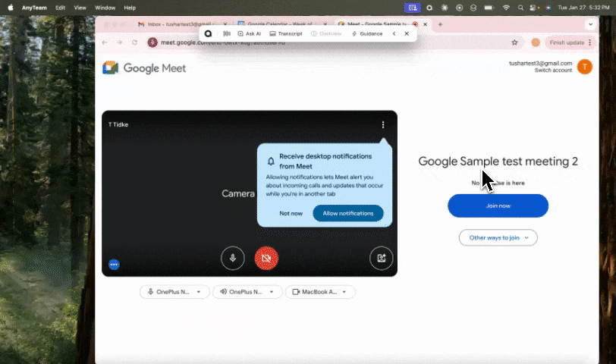Go back in browser

tap(105, 42)
